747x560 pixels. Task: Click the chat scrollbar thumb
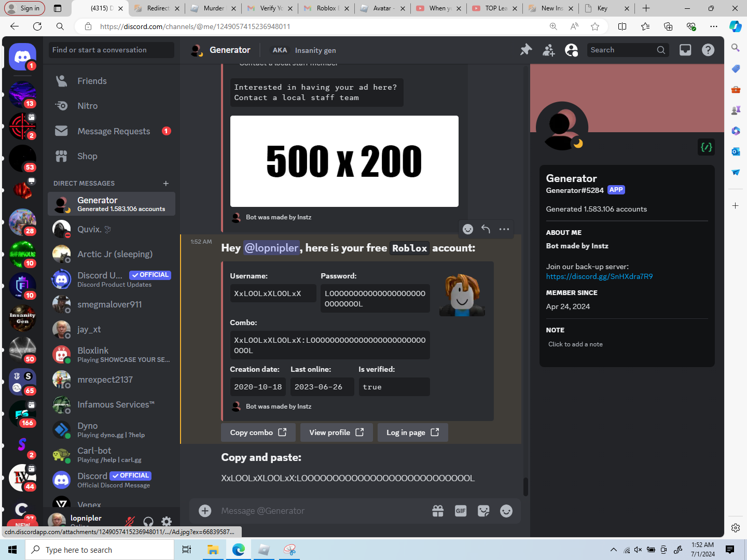[525, 487]
